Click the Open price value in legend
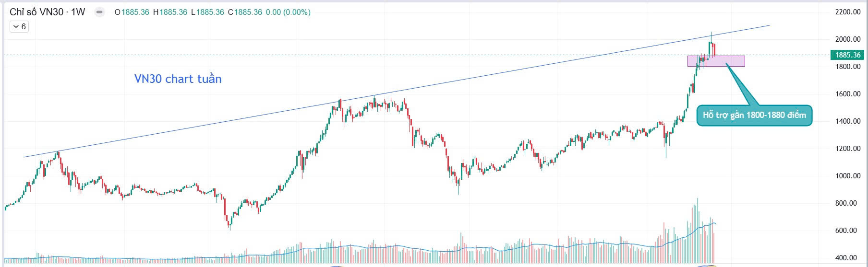This screenshot has width=868, height=267. (x=135, y=12)
